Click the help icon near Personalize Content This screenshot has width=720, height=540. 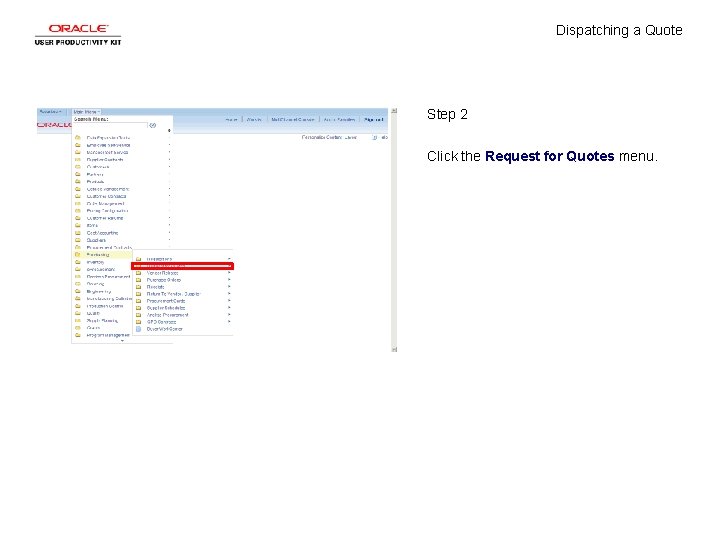pos(375,137)
